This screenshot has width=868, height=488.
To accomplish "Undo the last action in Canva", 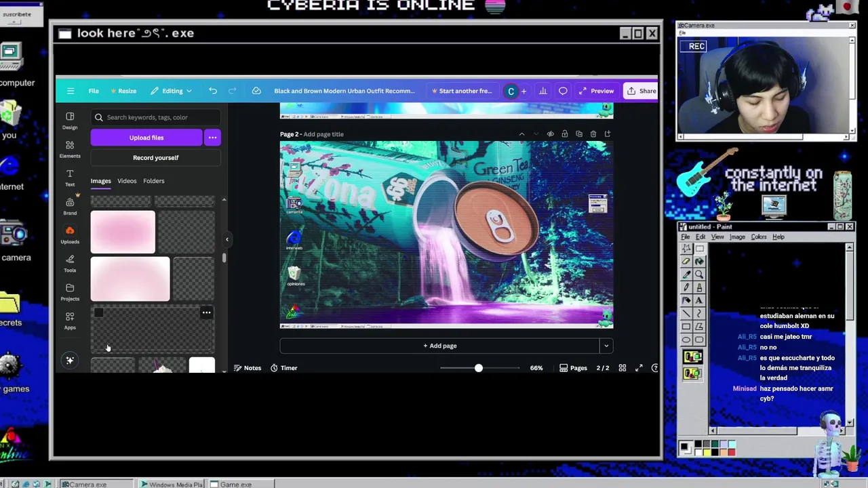I will (x=213, y=91).
